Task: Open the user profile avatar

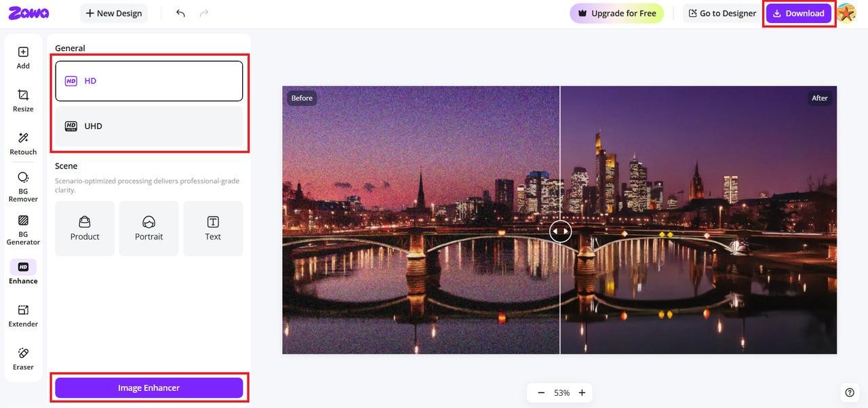Action: (x=846, y=13)
